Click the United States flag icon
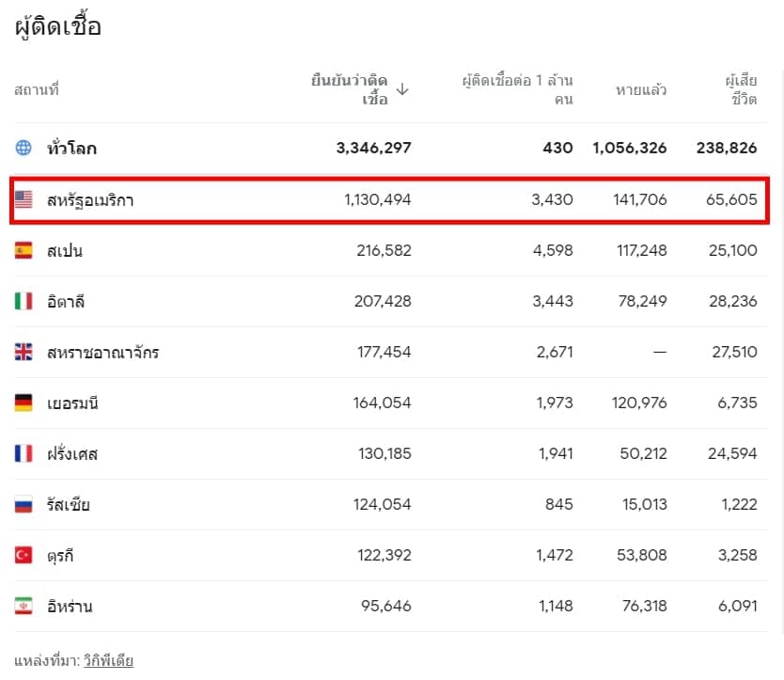 [24, 199]
